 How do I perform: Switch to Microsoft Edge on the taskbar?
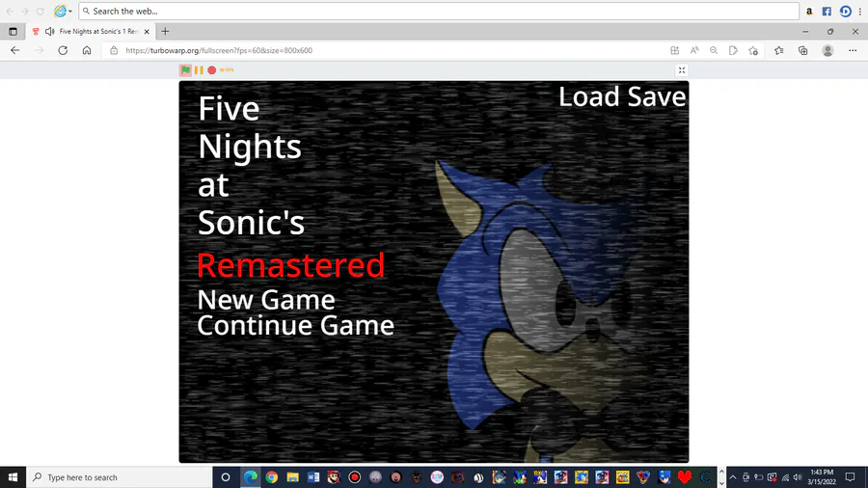point(251,477)
